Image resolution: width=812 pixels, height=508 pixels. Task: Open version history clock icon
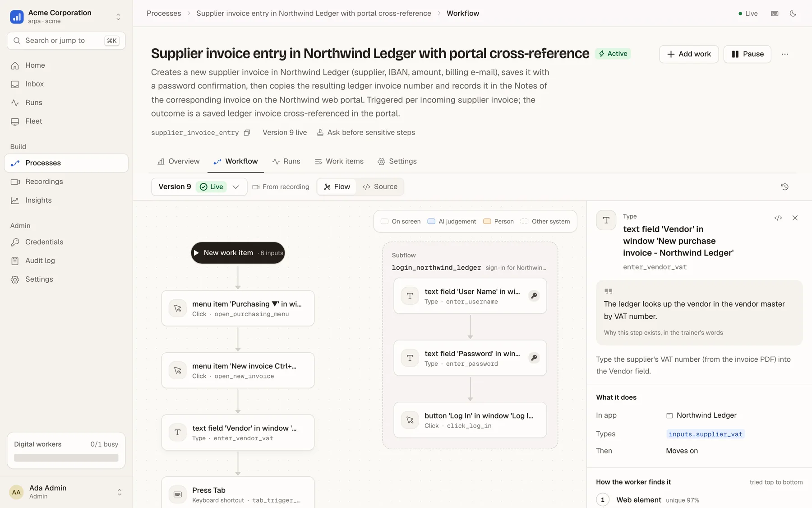pos(784,187)
